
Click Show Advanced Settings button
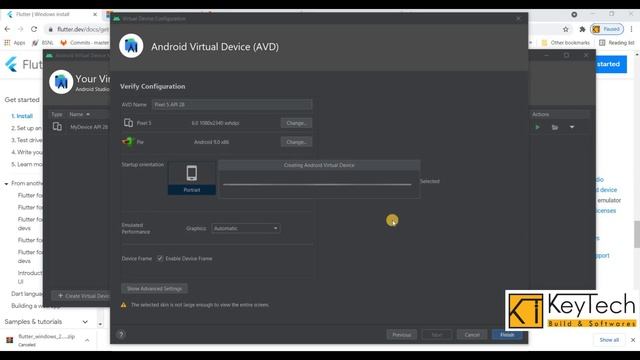pyautogui.click(x=154, y=289)
